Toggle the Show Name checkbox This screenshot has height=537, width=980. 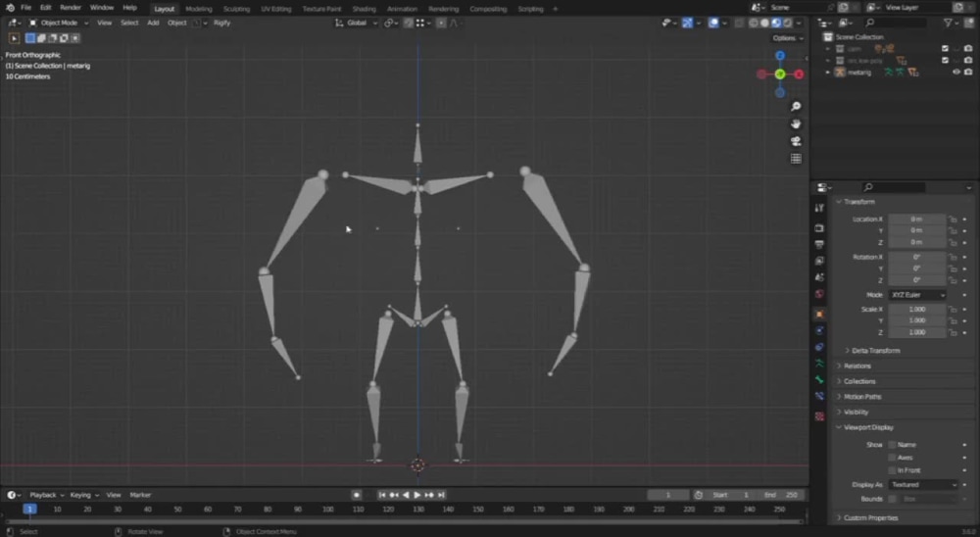click(x=892, y=445)
